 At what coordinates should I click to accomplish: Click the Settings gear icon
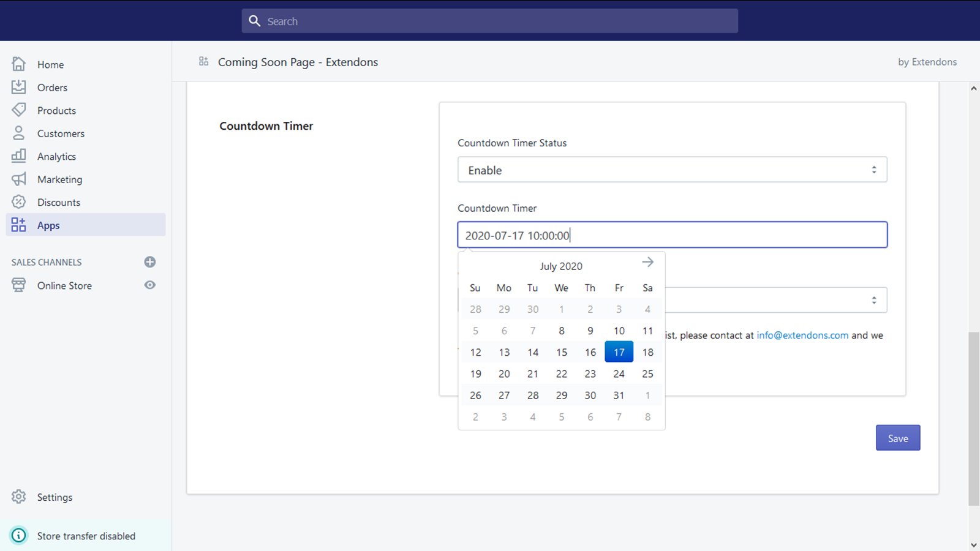click(19, 497)
